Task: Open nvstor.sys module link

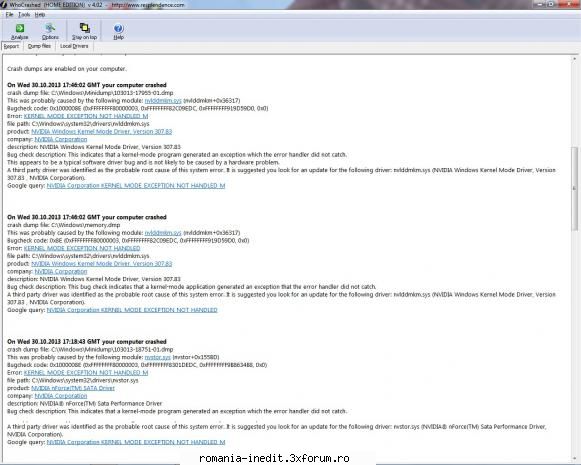Action: 157,357
